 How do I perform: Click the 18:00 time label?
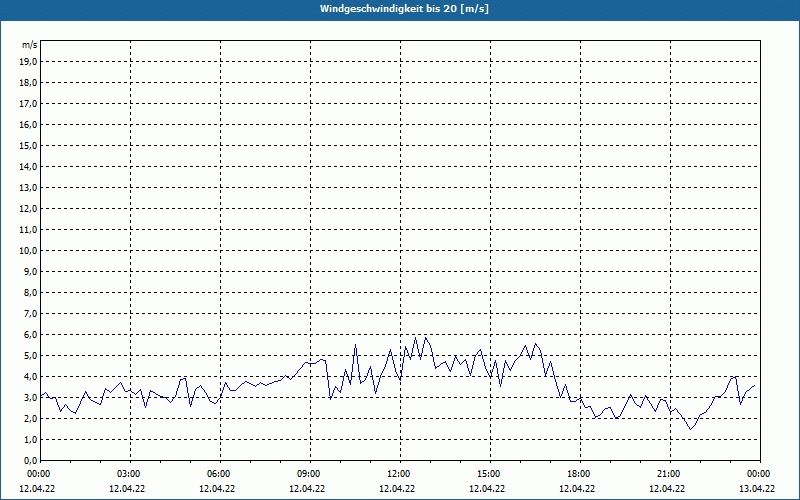pos(580,474)
